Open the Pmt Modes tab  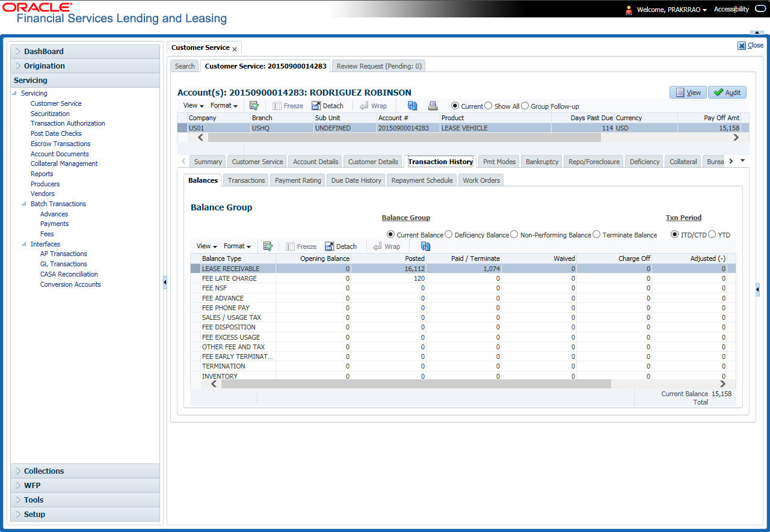(499, 162)
